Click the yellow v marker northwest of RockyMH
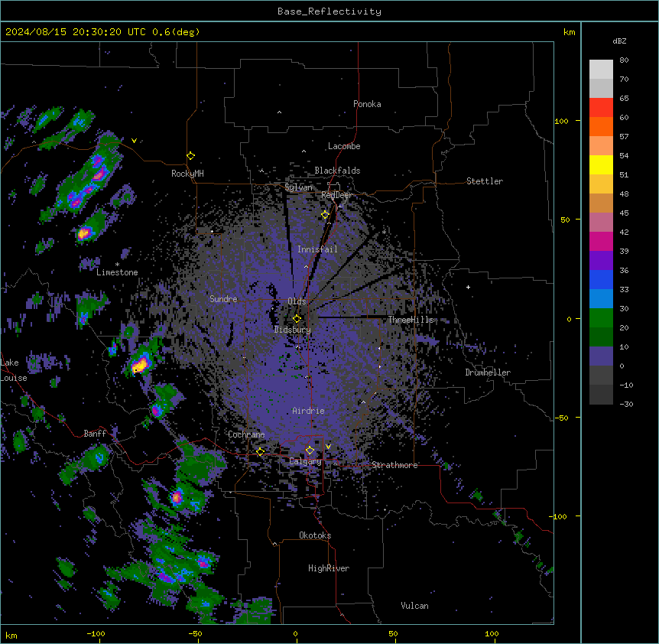The width and height of the screenshot is (659, 644). 134,141
